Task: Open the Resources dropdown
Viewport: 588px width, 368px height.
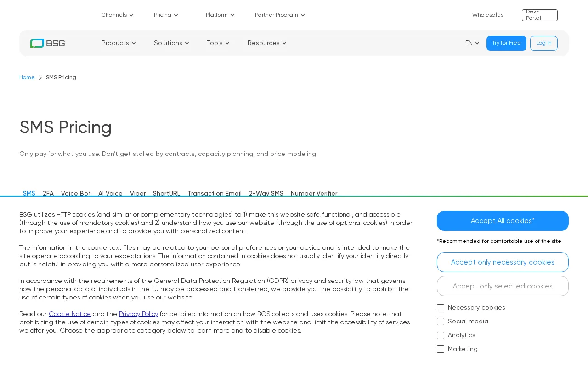Action: (267, 43)
